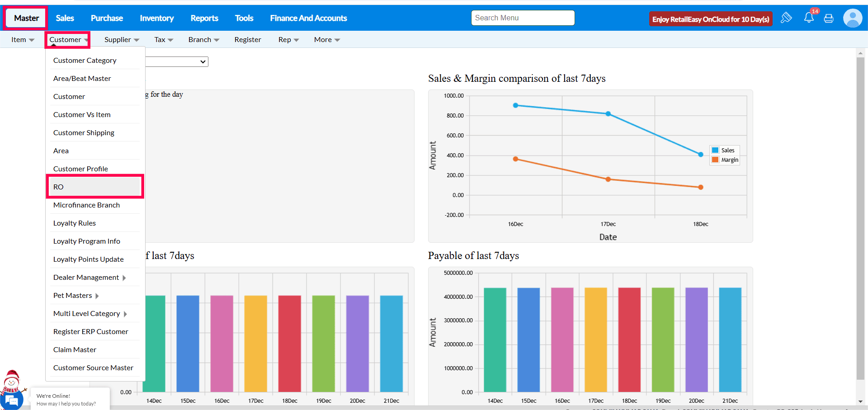Viewport: 868px width, 410px height.
Task: Open the Supplier dropdown menu
Action: click(122, 40)
